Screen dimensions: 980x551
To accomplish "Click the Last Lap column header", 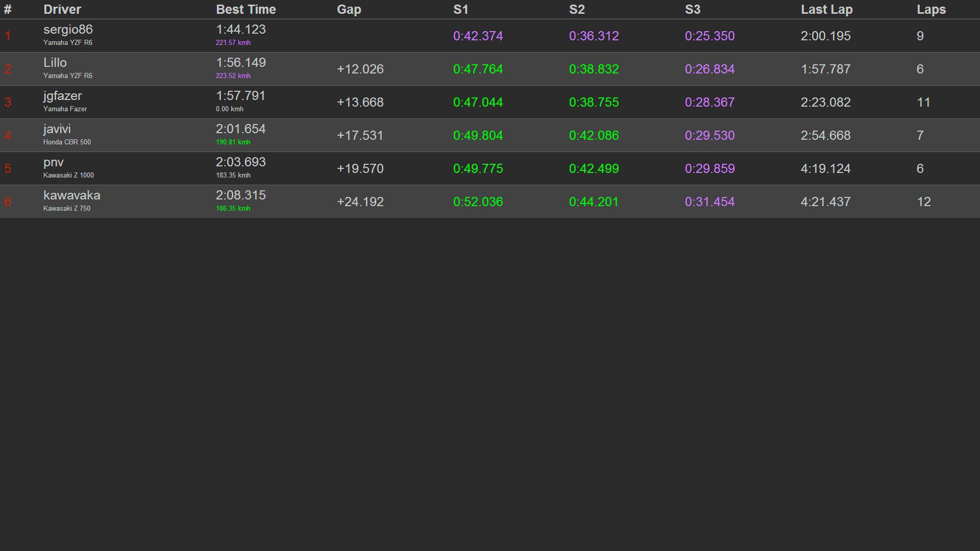I will pyautogui.click(x=826, y=10).
